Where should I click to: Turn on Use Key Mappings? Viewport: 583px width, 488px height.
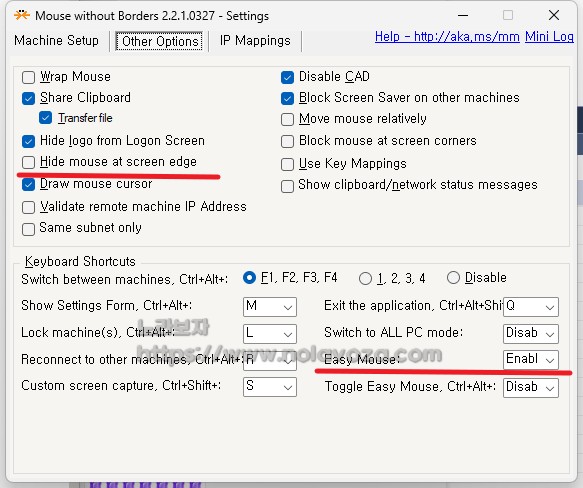coord(287,164)
